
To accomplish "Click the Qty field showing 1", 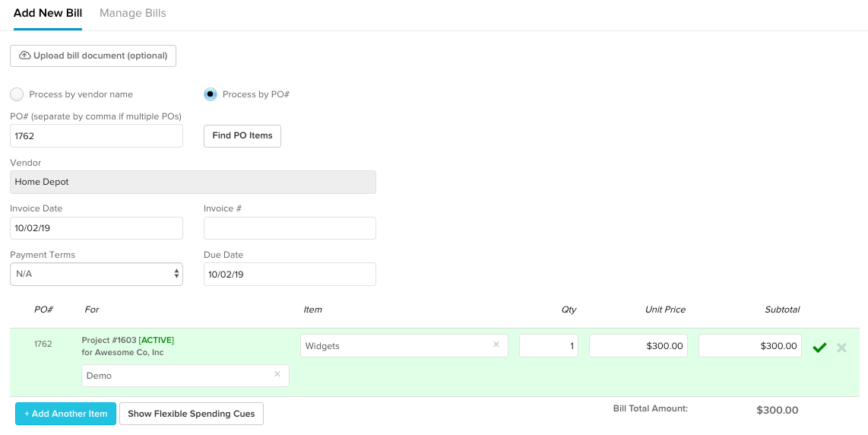I will 549,346.
